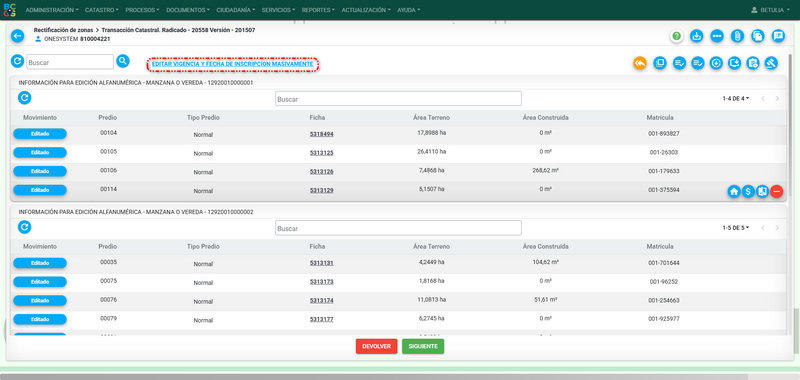Click the checklist icon beside the circular download
The height and width of the screenshot is (380, 800).
coord(697,63)
